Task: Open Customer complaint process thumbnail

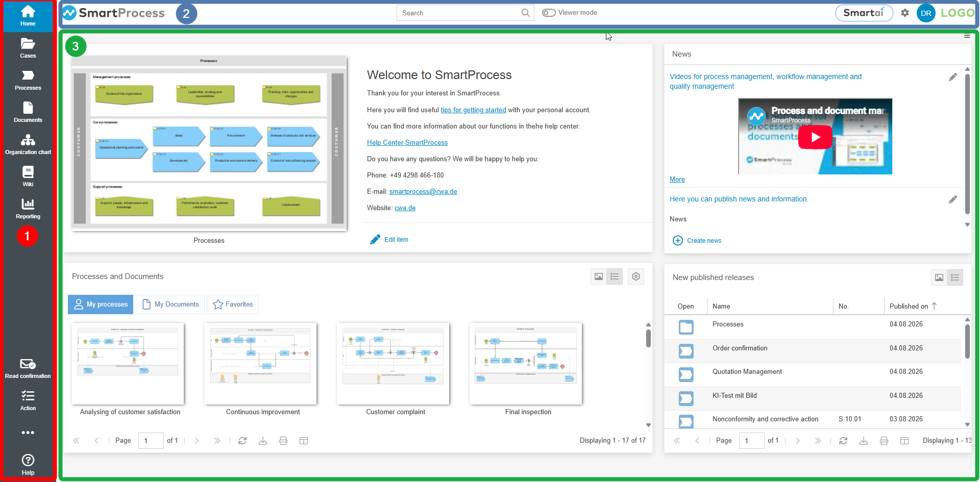Action: click(x=393, y=364)
